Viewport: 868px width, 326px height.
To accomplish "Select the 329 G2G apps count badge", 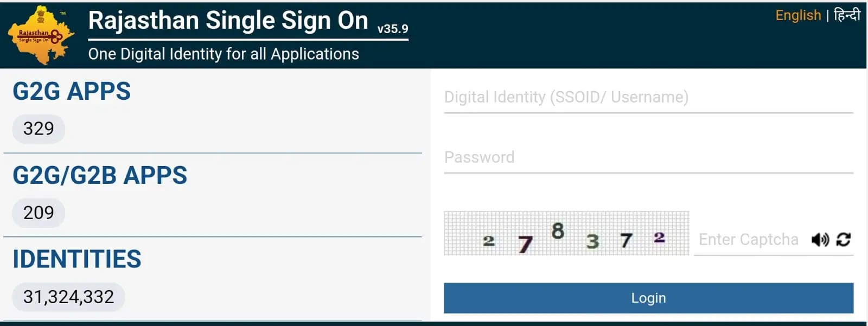I will point(39,129).
